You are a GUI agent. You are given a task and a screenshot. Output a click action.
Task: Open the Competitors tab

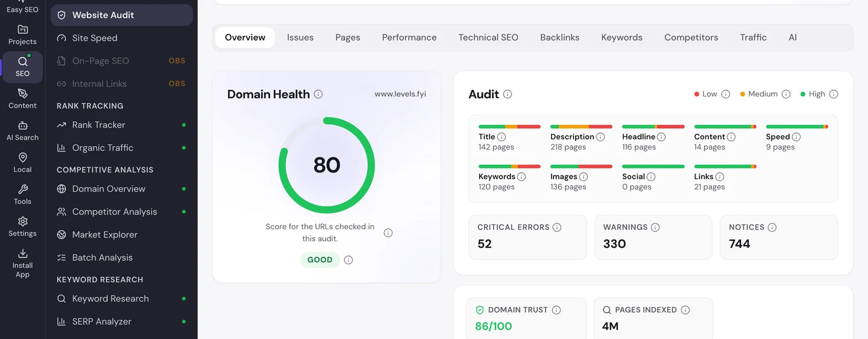[x=691, y=37]
